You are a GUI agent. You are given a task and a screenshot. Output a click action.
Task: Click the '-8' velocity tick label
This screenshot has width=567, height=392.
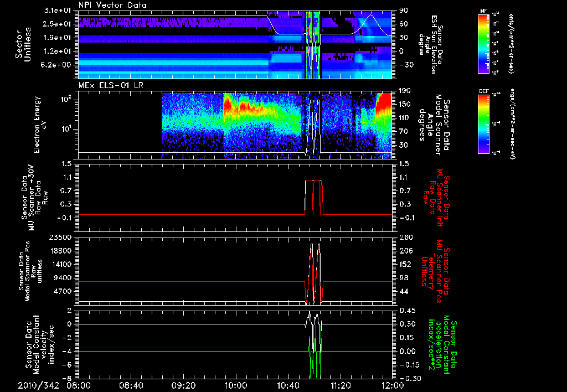68,379
